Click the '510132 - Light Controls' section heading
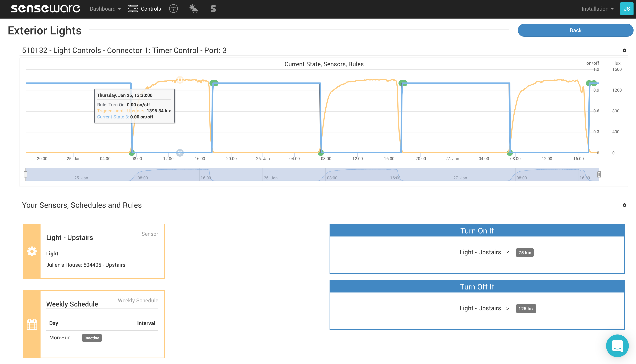Image resolution: width=636 pixels, height=364 pixels. [124, 51]
